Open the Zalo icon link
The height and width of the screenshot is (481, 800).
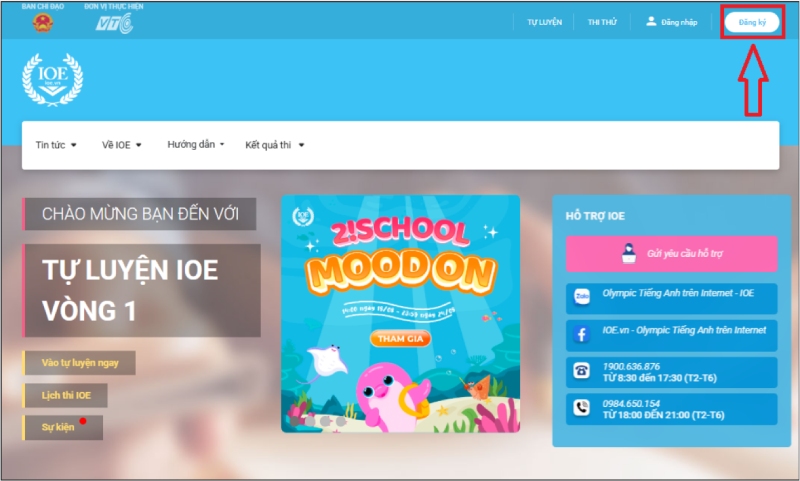(x=582, y=297)
